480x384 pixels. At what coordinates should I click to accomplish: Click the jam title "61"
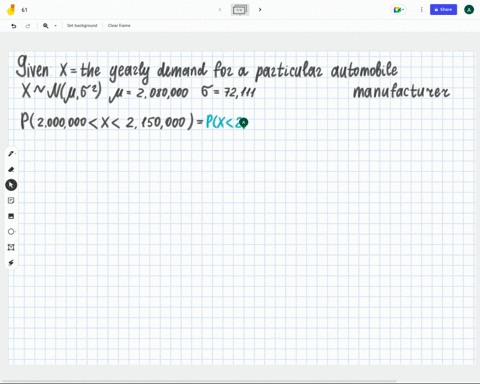[x=24, y=10]
